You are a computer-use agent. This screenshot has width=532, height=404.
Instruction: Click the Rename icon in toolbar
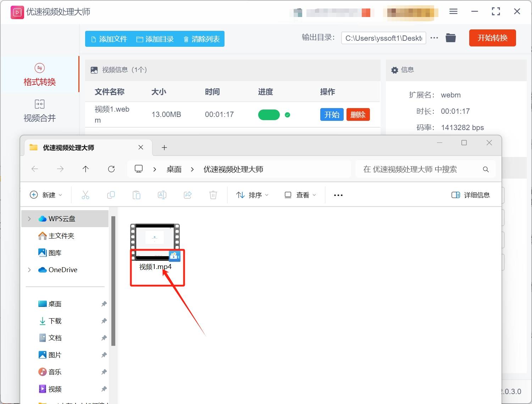click(162, 195)
